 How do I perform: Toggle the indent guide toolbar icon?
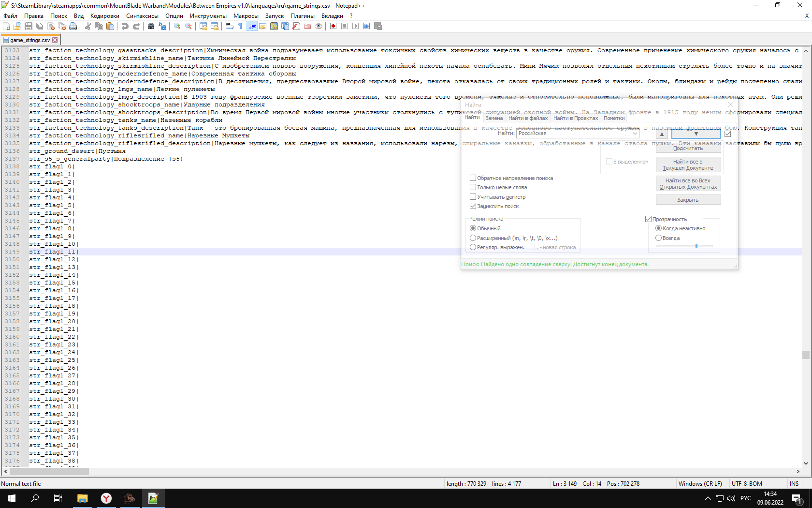252,26
